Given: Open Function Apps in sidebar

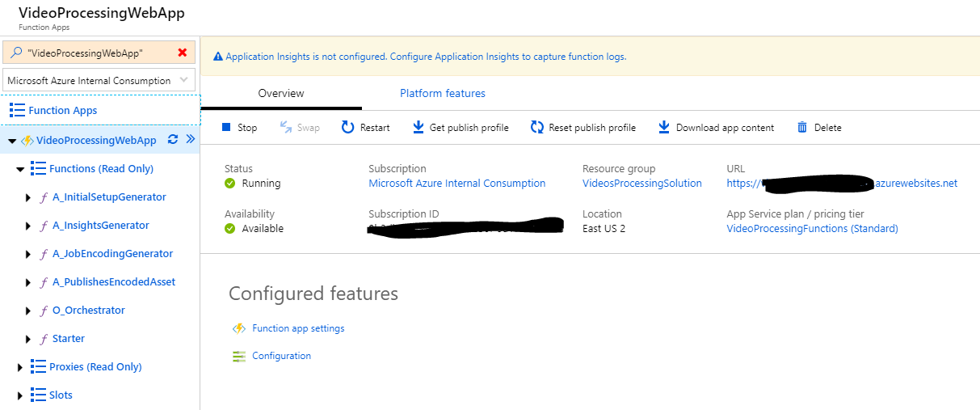Looking at the screenshot, I should pos(63,111).
